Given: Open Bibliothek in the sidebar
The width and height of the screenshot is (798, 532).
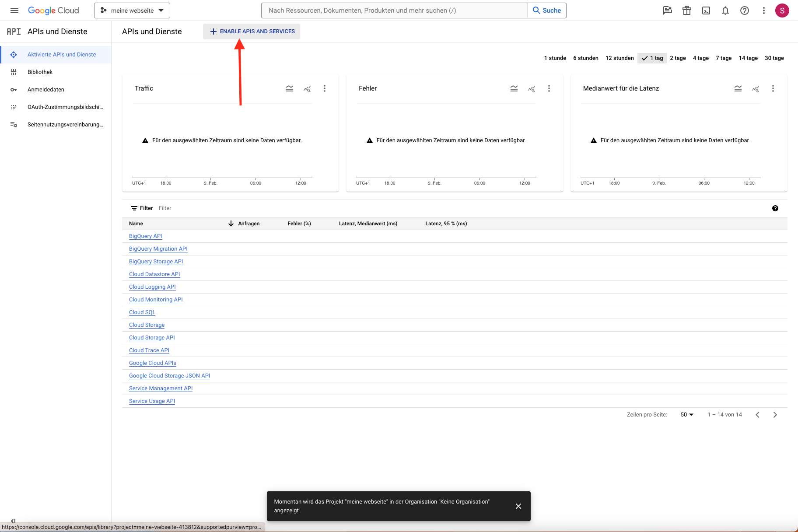Looking at the screenshot, I should tap(56, 72).
